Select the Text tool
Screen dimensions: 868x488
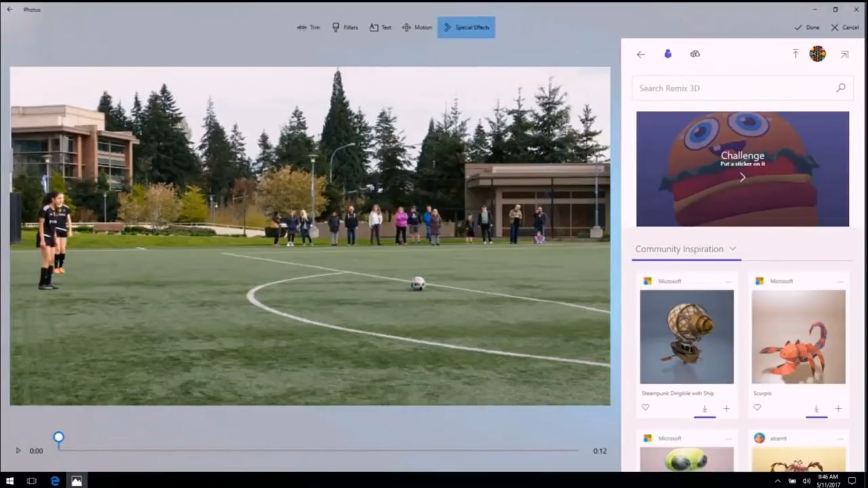tap(380, 27)
